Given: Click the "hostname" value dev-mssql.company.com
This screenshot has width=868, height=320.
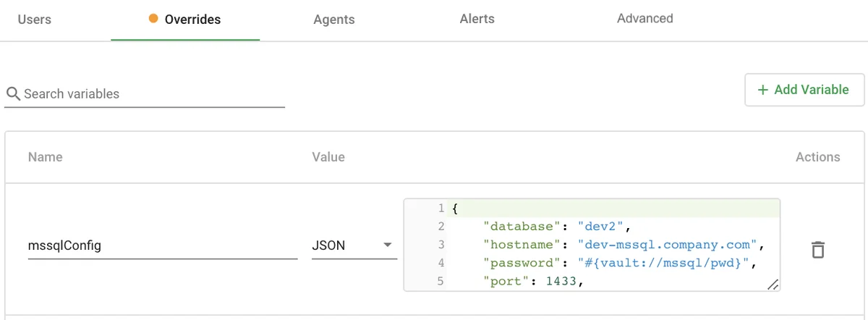Looking at the screenshot, I should 667,245.
